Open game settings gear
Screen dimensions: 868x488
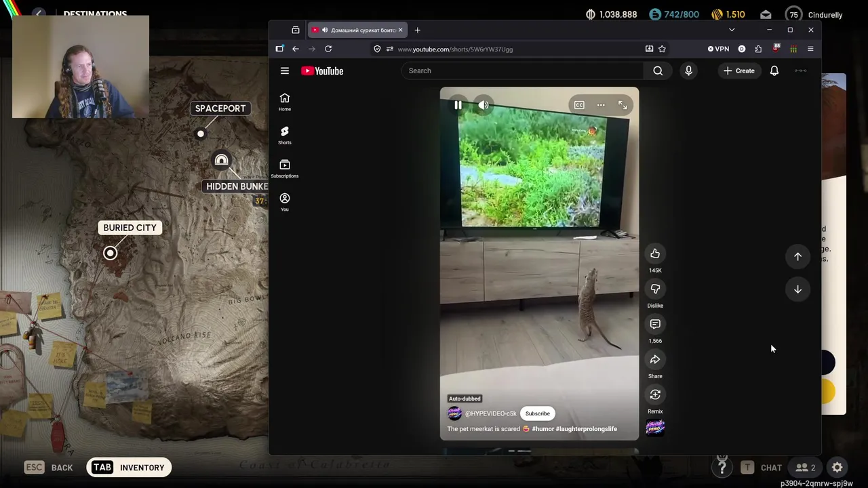tap(837, 468)
